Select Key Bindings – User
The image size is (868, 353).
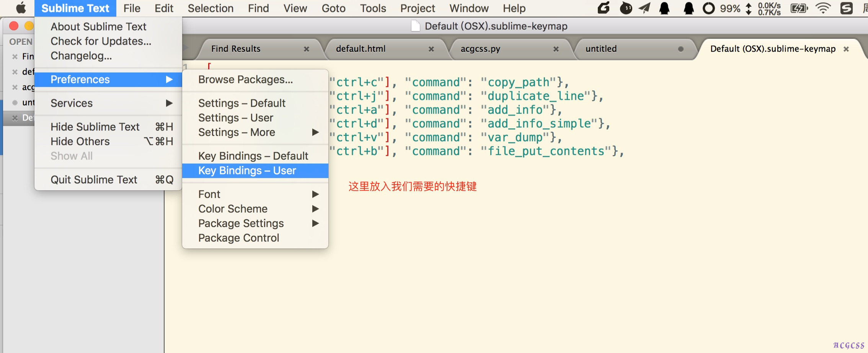point(247,170)
